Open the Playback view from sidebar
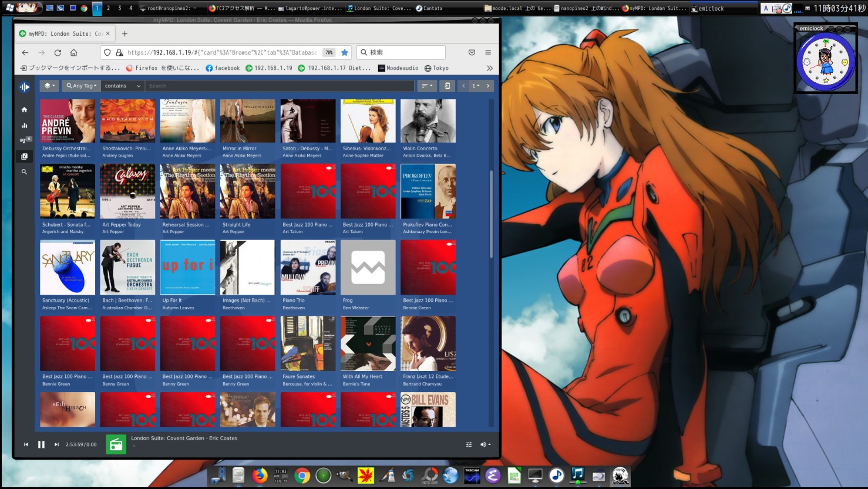This screenshot has width=868, height=489. (24, 125)
